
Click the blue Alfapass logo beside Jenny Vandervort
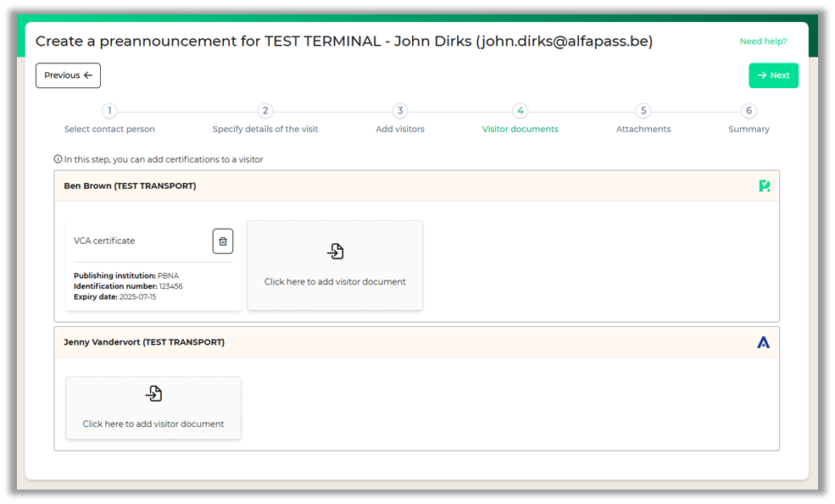pos(763,342)
